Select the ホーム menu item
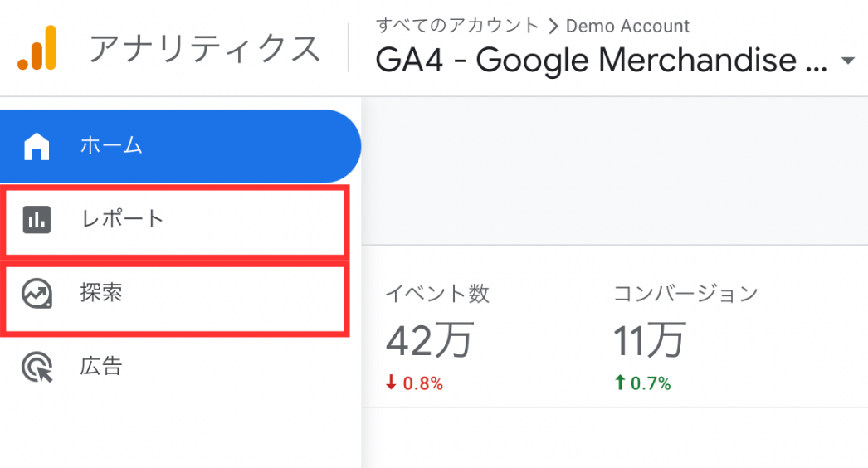 [180, 146]
